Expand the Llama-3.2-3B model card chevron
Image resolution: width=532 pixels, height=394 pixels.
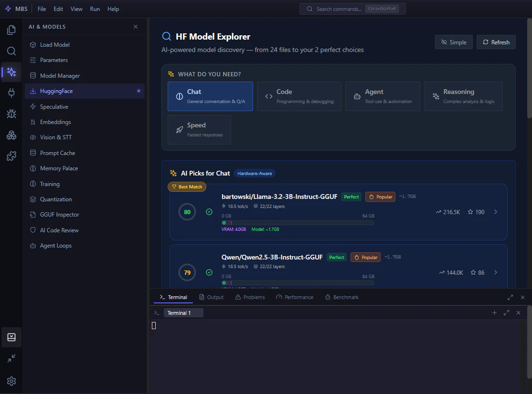pos(495,211)
